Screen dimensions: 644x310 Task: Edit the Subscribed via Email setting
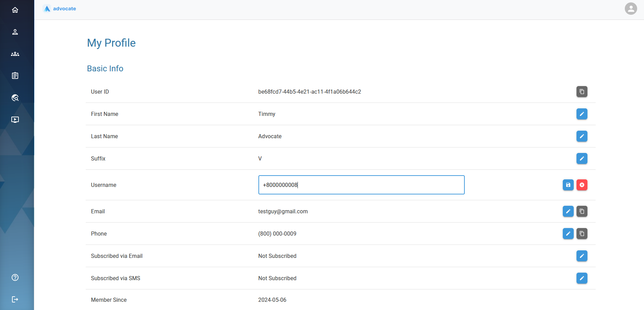pos(582,256)
